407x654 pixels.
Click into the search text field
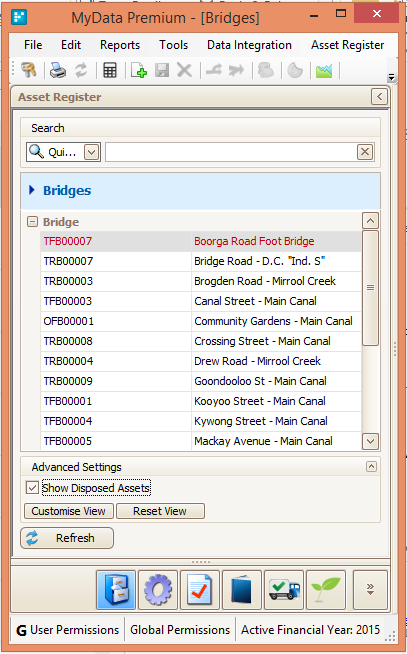231,152
